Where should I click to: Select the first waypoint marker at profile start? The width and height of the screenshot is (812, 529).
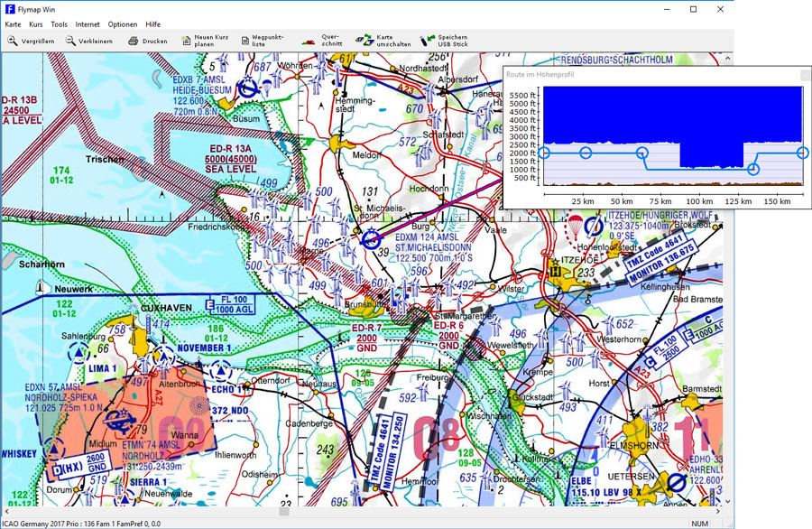544,153
